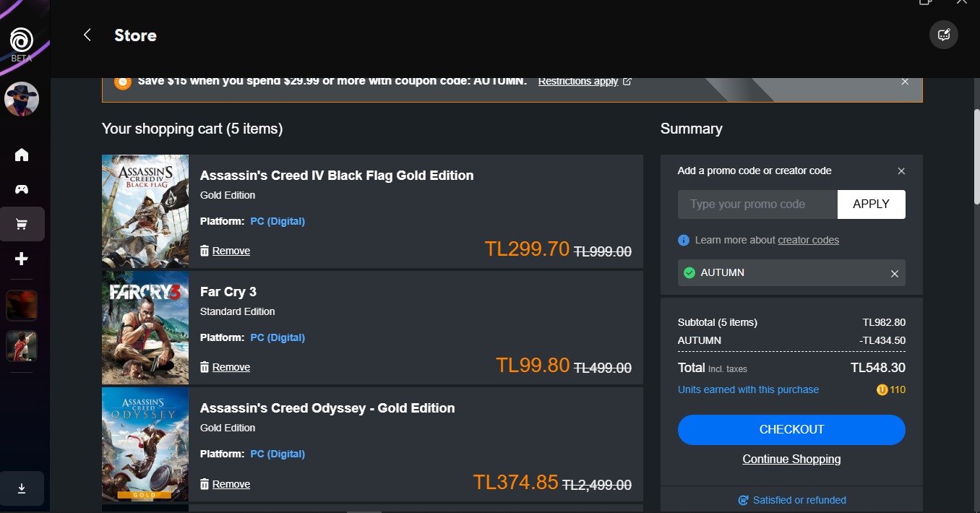Click Assassin's Creed IV Black Flag Gold Edition title
The height and width of the screenshot is (513, 980).
tap(337, 176)
